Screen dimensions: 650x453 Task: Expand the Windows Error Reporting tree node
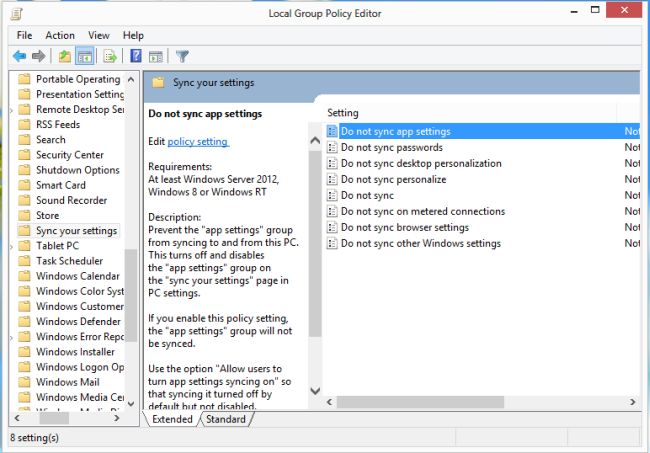(x=12, y=337)
